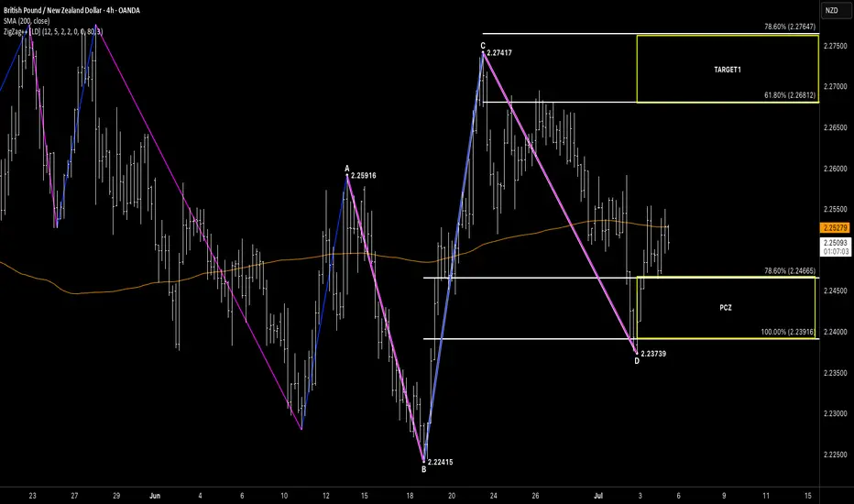Select the orange SMA value tag 2.25279

coord(835,228)
